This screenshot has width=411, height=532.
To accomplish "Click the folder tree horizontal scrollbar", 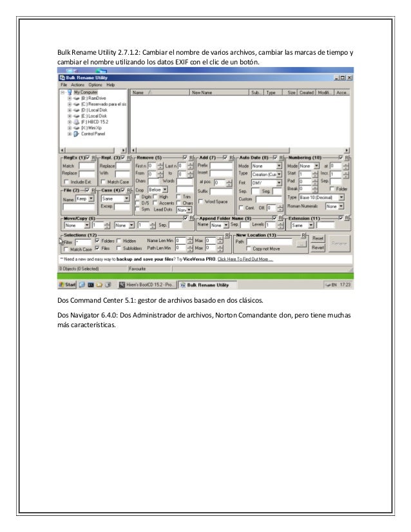I will click(93, 150).
